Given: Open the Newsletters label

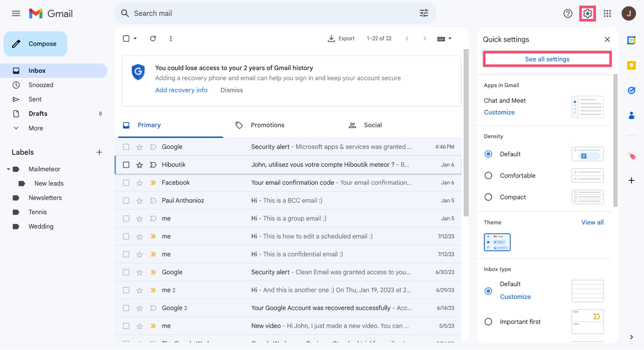Looking at the screenshot, I should [x=45, y=198].
